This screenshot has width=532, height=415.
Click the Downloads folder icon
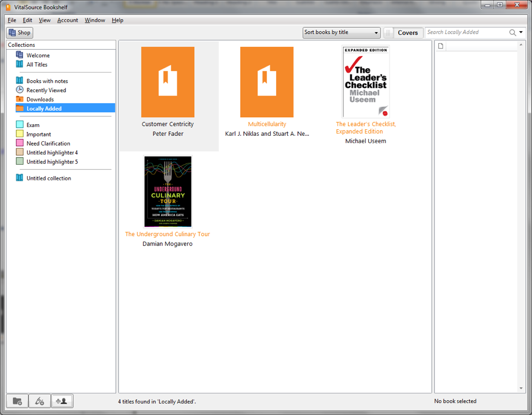point(20,99)
